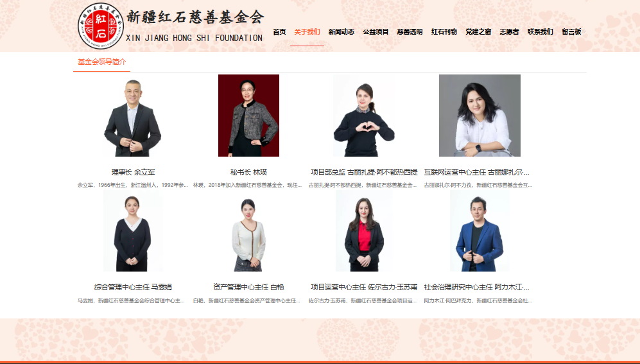Click the 留言板 menu item

[571, 32]
